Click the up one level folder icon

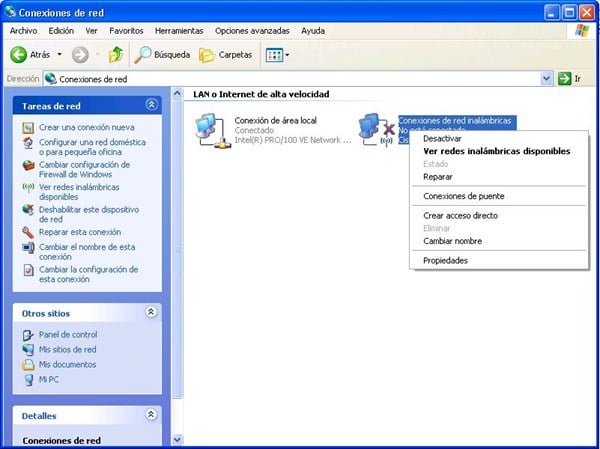116,54
